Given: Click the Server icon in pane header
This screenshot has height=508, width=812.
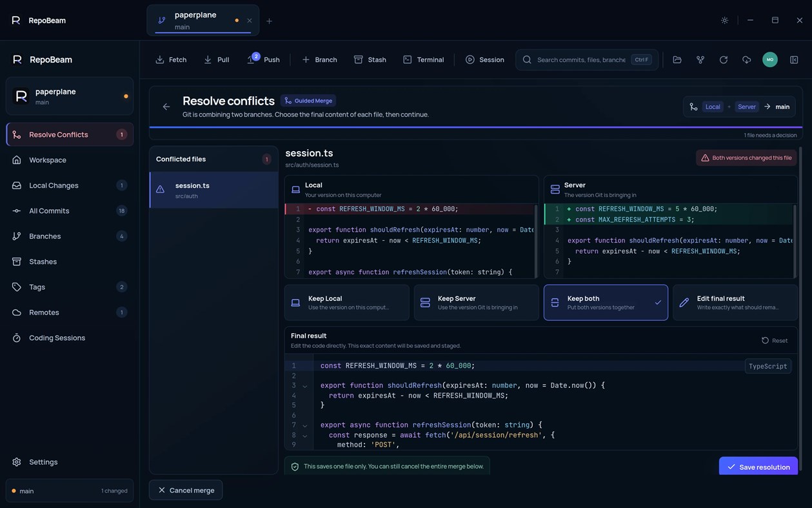Looking at the screenshot, I should [x=555, y=190].
